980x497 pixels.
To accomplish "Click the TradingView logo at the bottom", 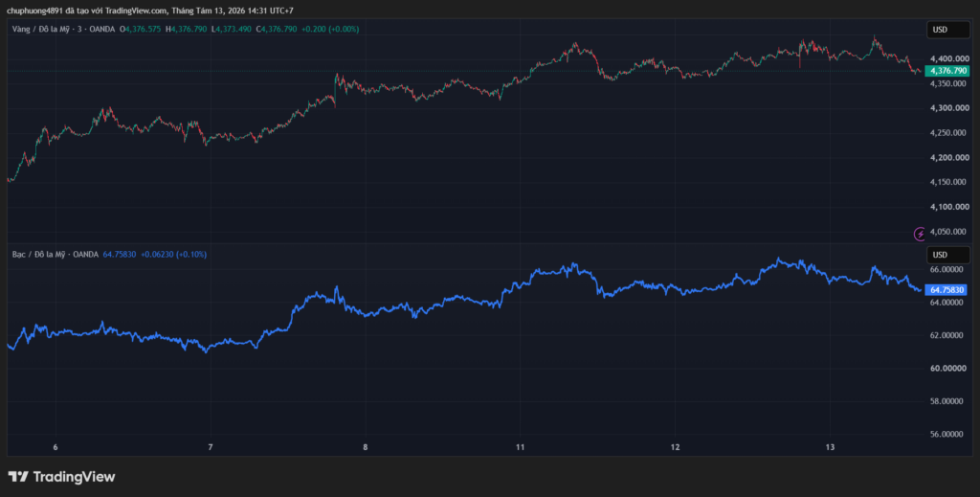I will pos(62,477).
